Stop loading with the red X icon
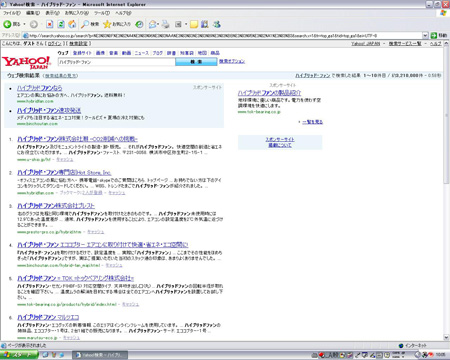Viewport: 450px width, 360px height. coord(50,24)
